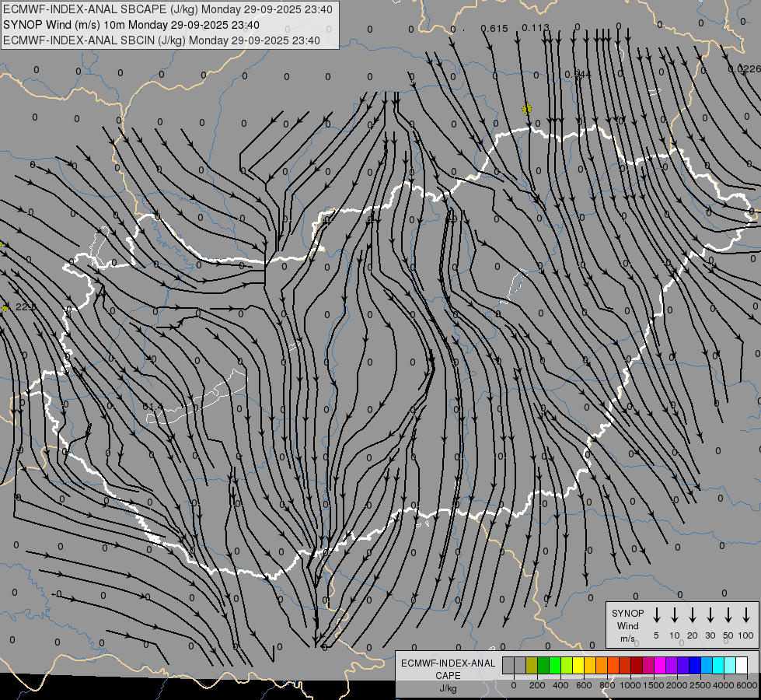The image size is (761, 700).
Task: Click the 4000 tick label on CAPE scale
Action: (724, 685)
